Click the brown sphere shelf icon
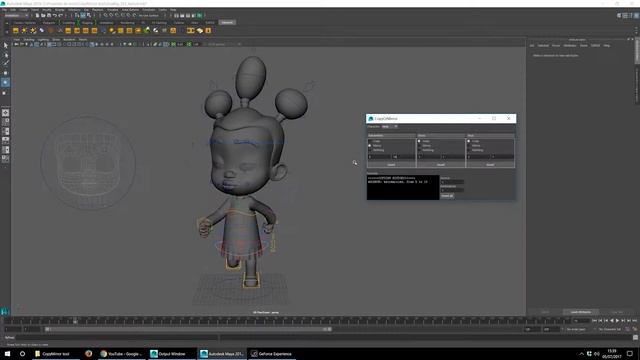The width and height of the screenshot is (640, 360). point(51,31)
